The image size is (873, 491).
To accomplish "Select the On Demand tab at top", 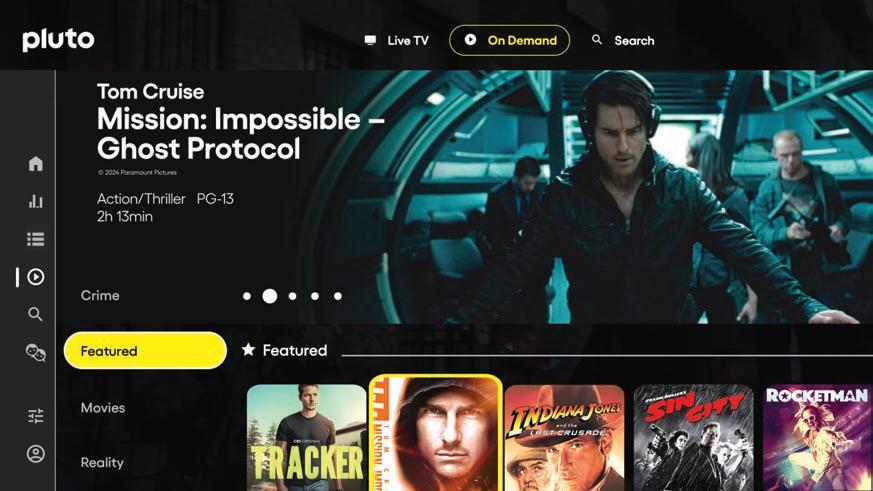I will click(509, 40).
